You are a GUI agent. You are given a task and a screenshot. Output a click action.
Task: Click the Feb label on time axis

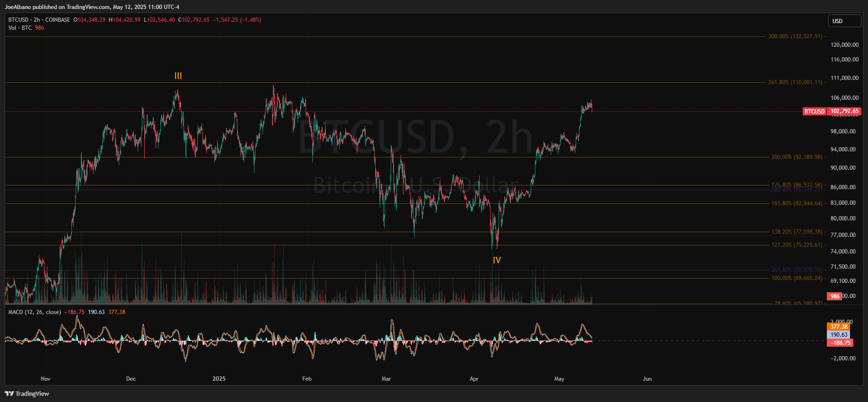coord(307,379)
